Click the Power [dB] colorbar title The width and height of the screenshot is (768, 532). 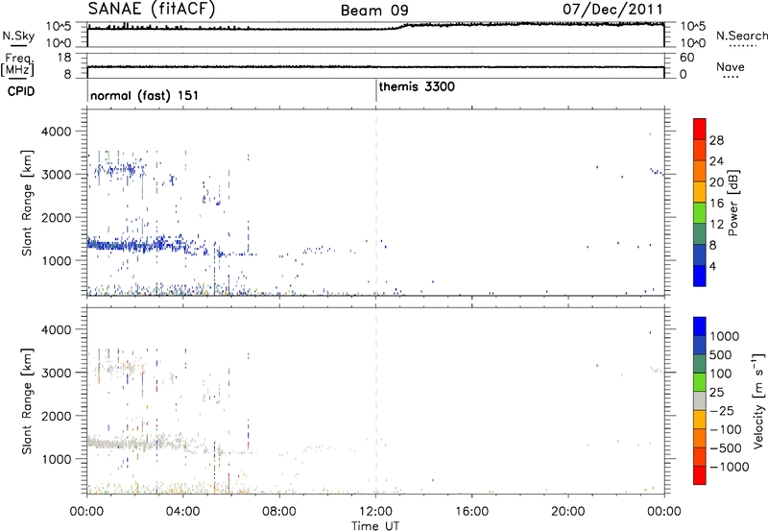coord(732,203)
